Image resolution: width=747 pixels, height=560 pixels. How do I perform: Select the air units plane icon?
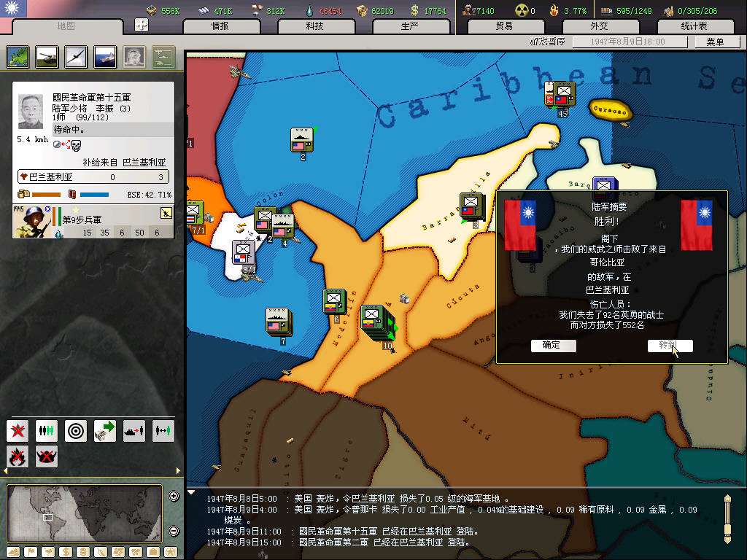(76, 57)
